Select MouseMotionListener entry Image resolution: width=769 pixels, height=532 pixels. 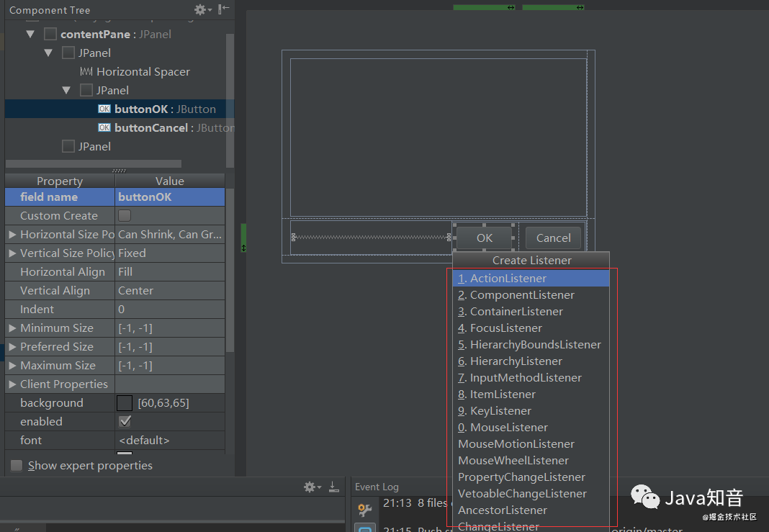pos(531,443)
